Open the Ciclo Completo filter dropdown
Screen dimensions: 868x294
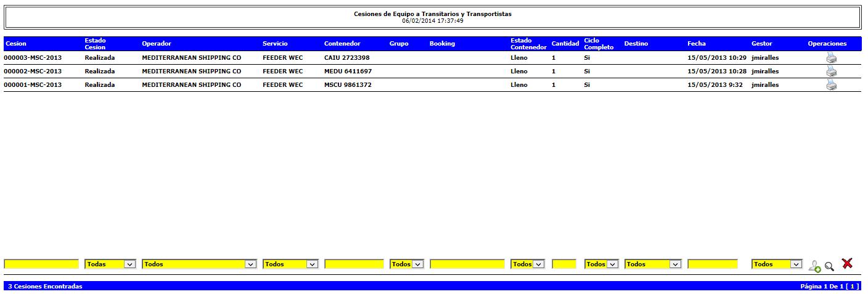tap(602, 264)
